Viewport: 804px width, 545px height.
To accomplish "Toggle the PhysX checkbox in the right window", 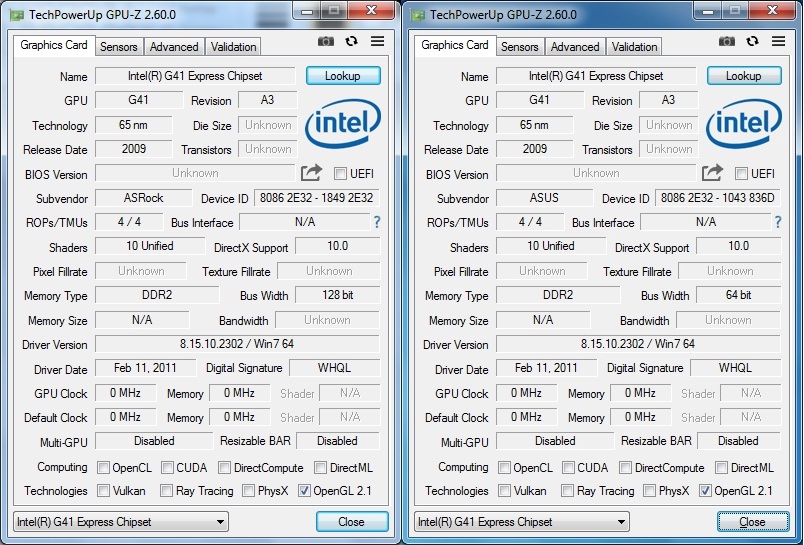I will 649,491.
